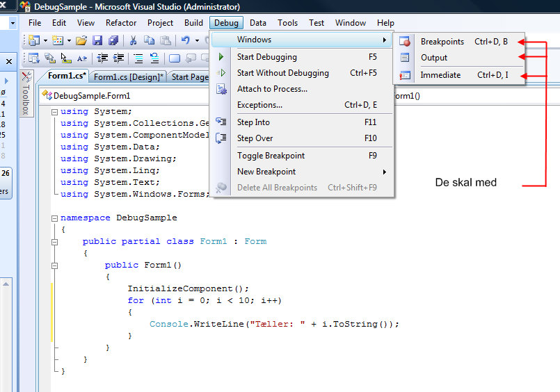Expand the New Breakpoint submenu
560x392 pixels.
click(301, 172)
